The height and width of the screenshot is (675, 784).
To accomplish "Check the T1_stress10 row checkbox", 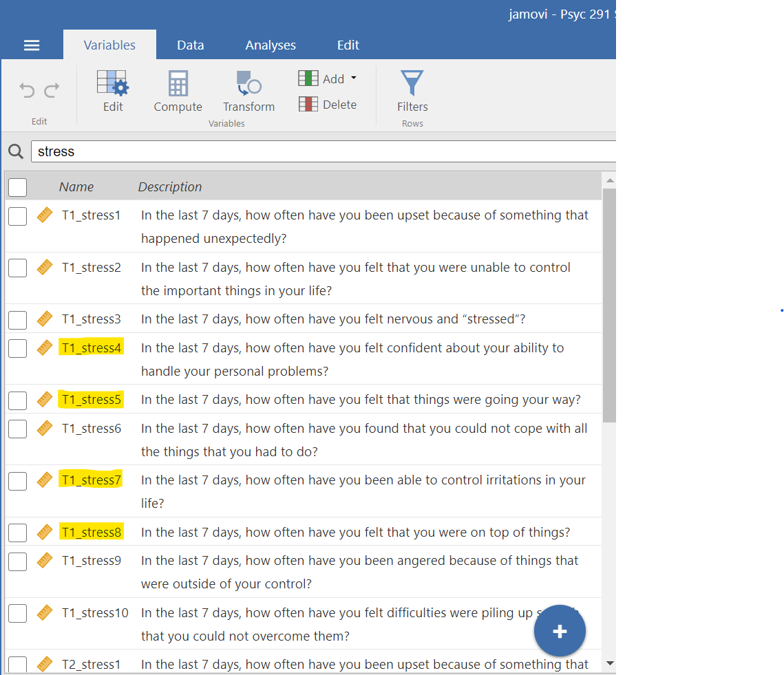I will pyautogui.click(x=17, y=614).
